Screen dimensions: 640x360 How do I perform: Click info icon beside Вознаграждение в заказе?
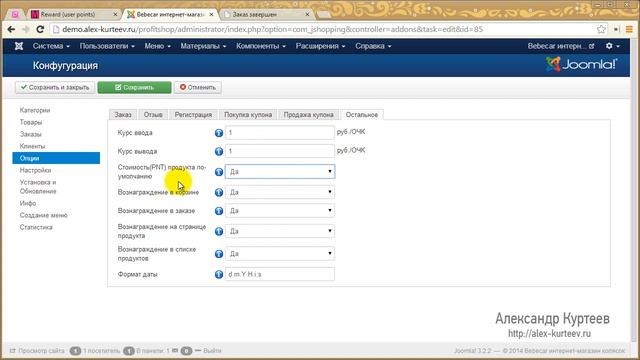pyautogui.click(x=219, y=211)
